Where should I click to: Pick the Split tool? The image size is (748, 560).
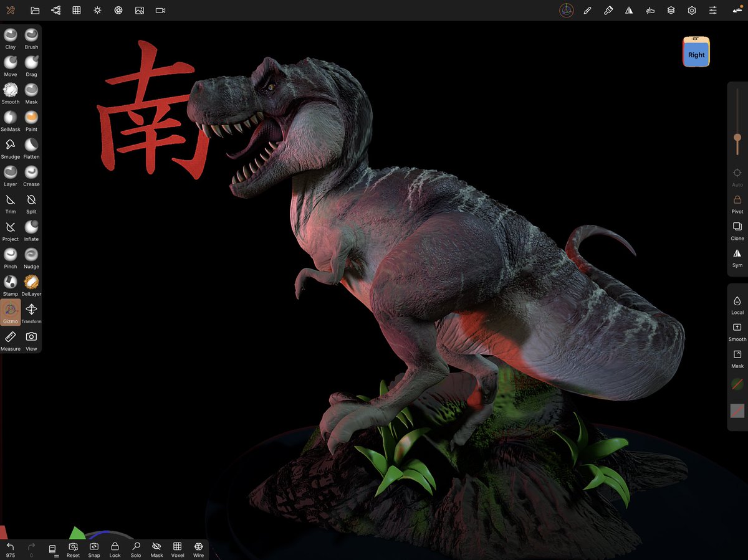pyautogui.click(x=31, y=202)
